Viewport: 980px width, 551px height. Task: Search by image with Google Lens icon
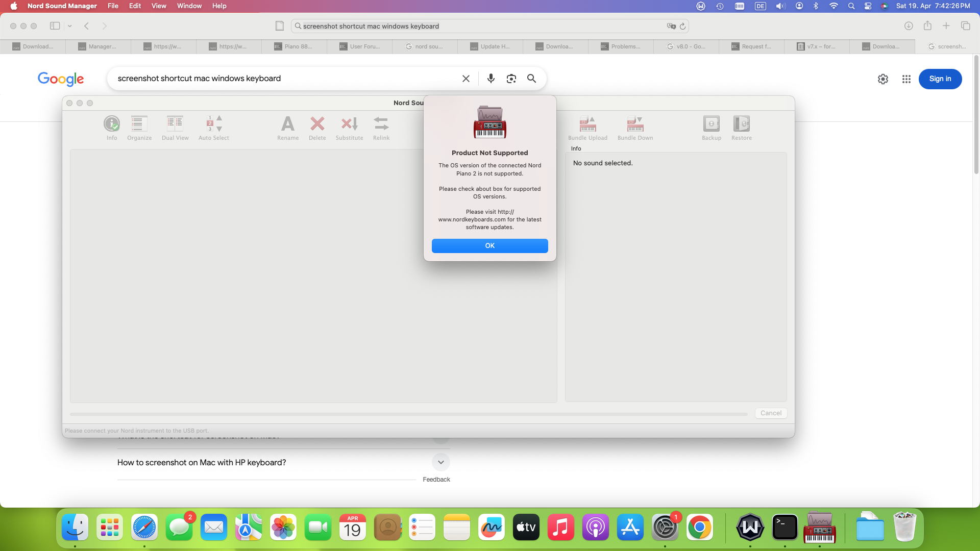coord(511,79)
